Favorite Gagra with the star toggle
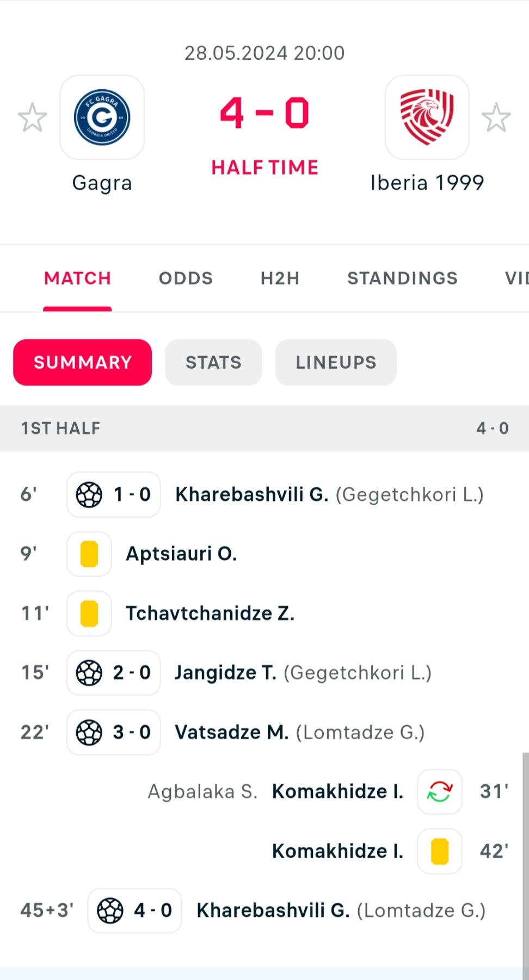The width and height of the screenshot is (529, 980). click(33, 117)
